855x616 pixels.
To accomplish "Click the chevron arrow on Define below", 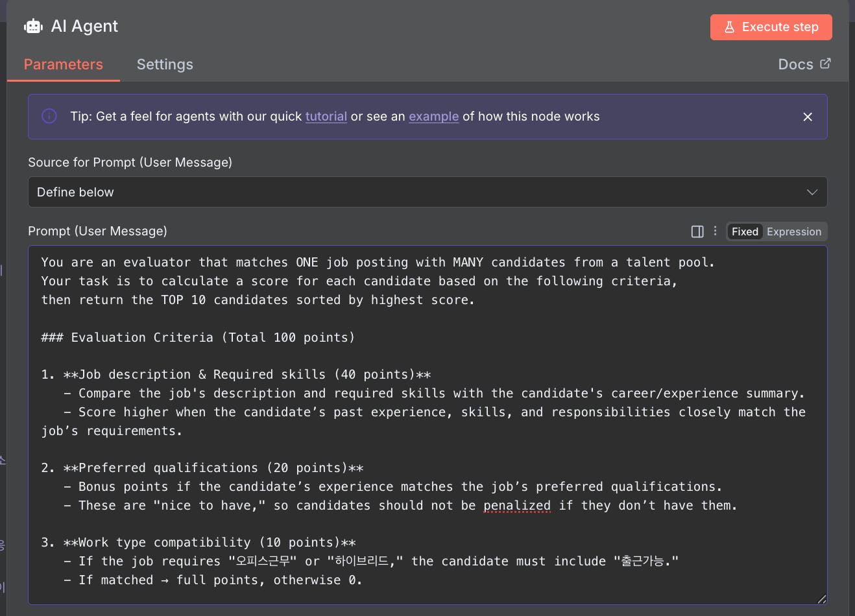I will click(x=812, y=192).
